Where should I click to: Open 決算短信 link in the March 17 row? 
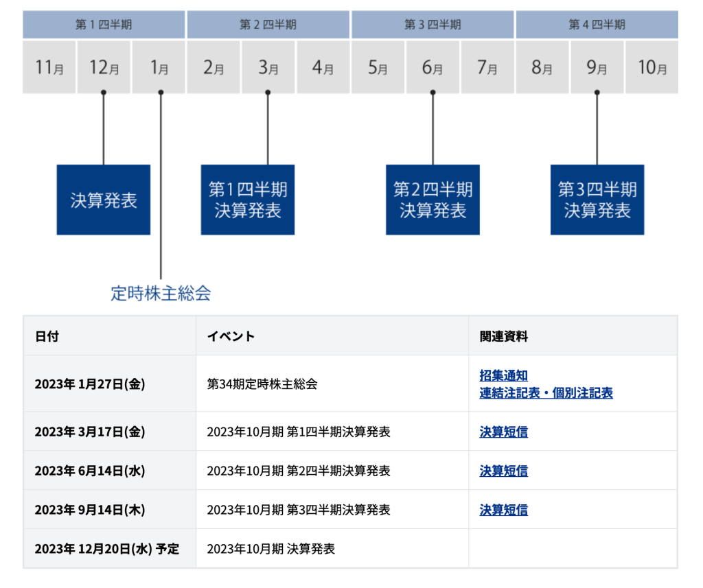tap(503, 432)
